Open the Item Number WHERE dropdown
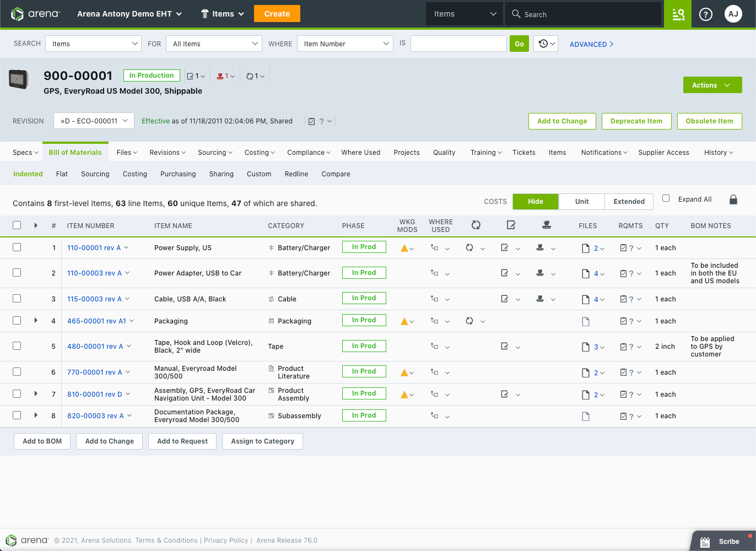The width and height of the screenshot is (756, 551). coord(345,44)
